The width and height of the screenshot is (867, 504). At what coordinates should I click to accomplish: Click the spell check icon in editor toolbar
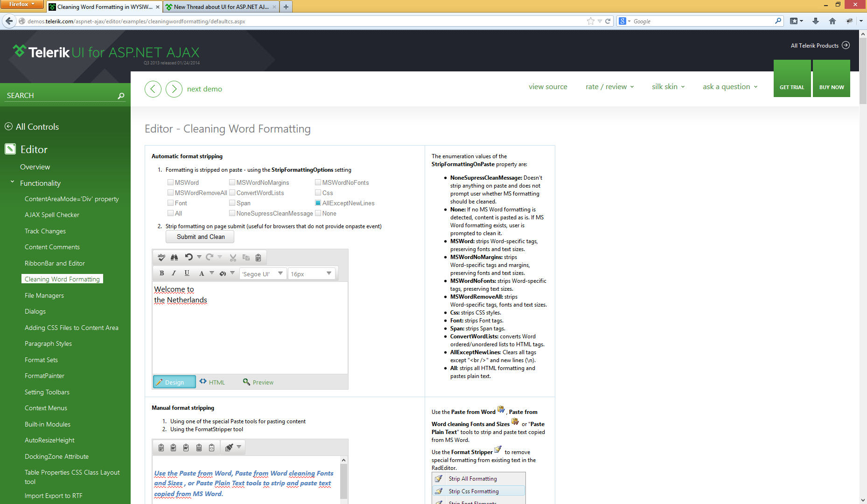(x=161, y=257)
